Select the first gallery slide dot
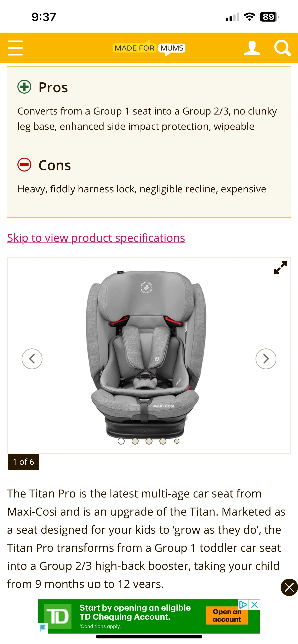 (x=121, y=441)
